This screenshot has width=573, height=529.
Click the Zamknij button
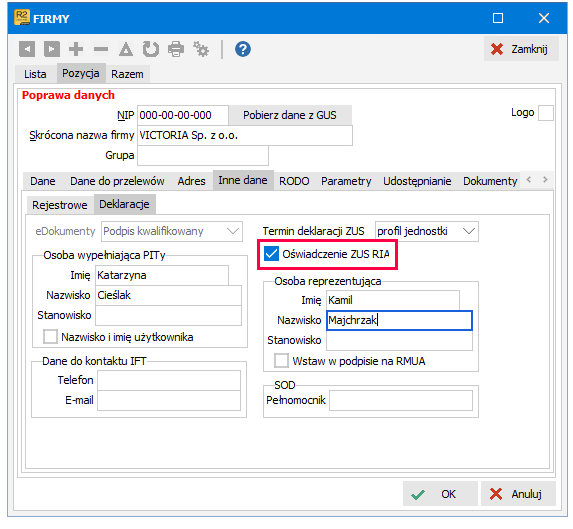pos(521,49)
